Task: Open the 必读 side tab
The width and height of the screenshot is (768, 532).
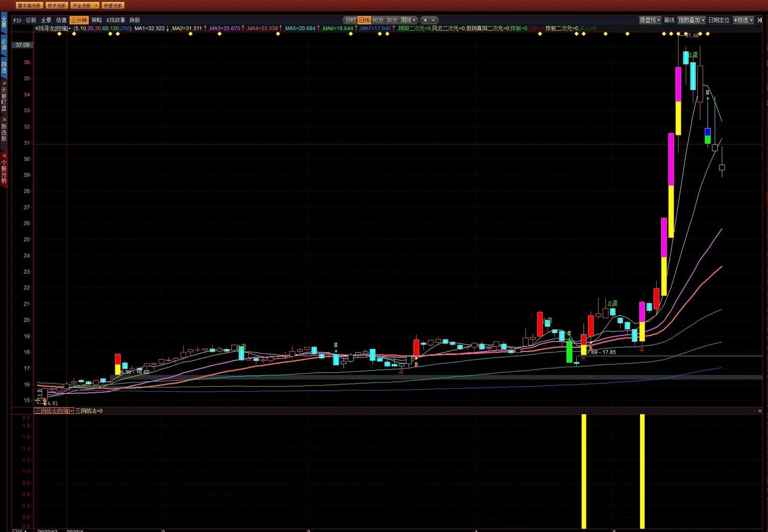Action: (4, 45)
